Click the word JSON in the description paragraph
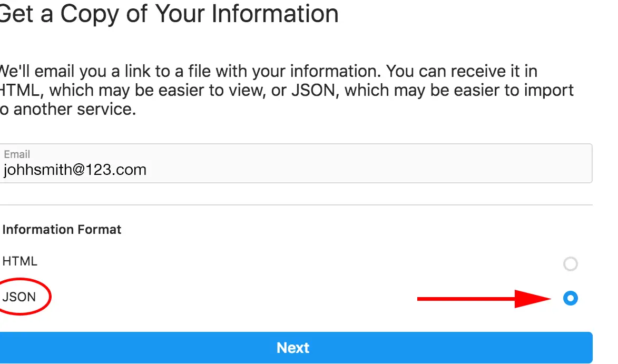This screenshot has height=364, width=618. pyautogui.click(x=313, y=90)
